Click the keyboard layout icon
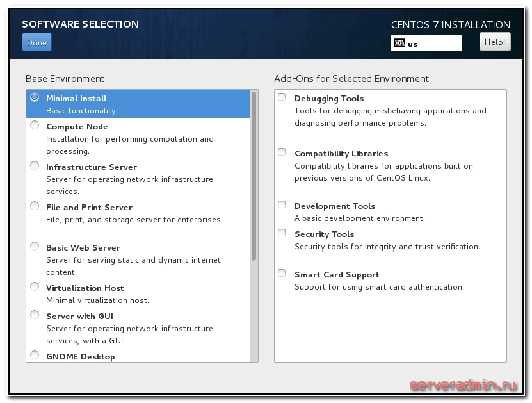This screenshot has height=403, width=532. click(x=399, y=44)
